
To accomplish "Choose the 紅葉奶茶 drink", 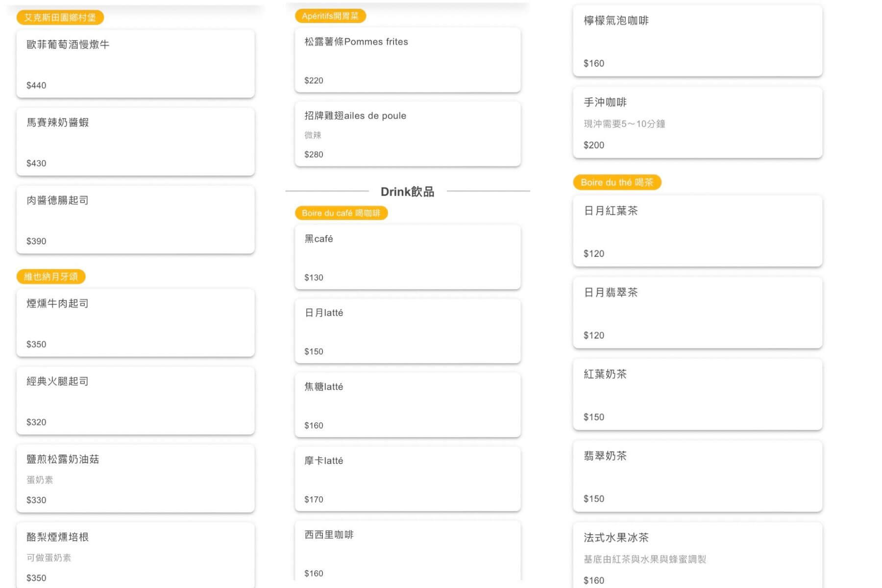I will tap(698, 395).
